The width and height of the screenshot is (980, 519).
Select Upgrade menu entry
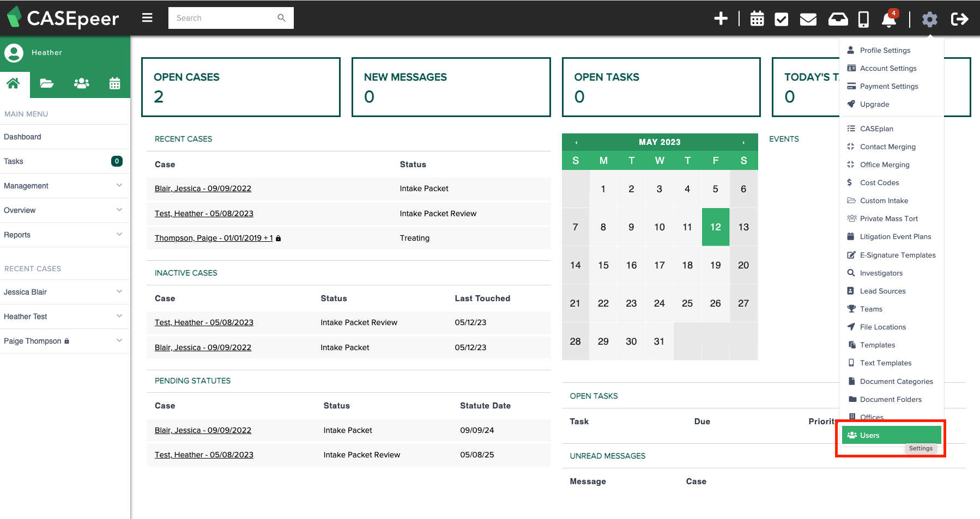(892, 104)
